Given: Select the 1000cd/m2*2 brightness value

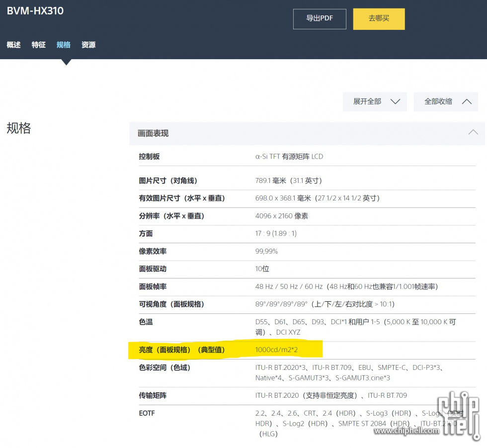Looking at the screenshot, I should [276, 350].
